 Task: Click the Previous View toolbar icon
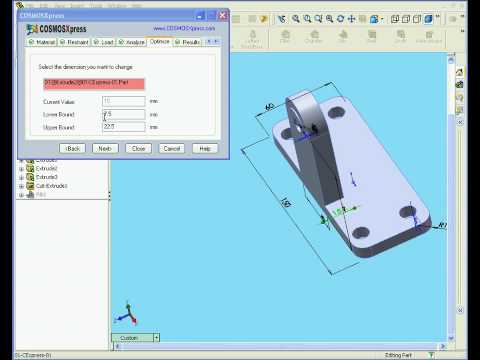(x=282, y=19)
